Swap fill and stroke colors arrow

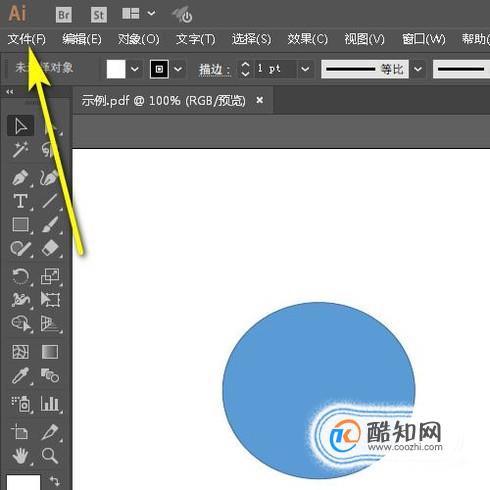coord(55,481)
